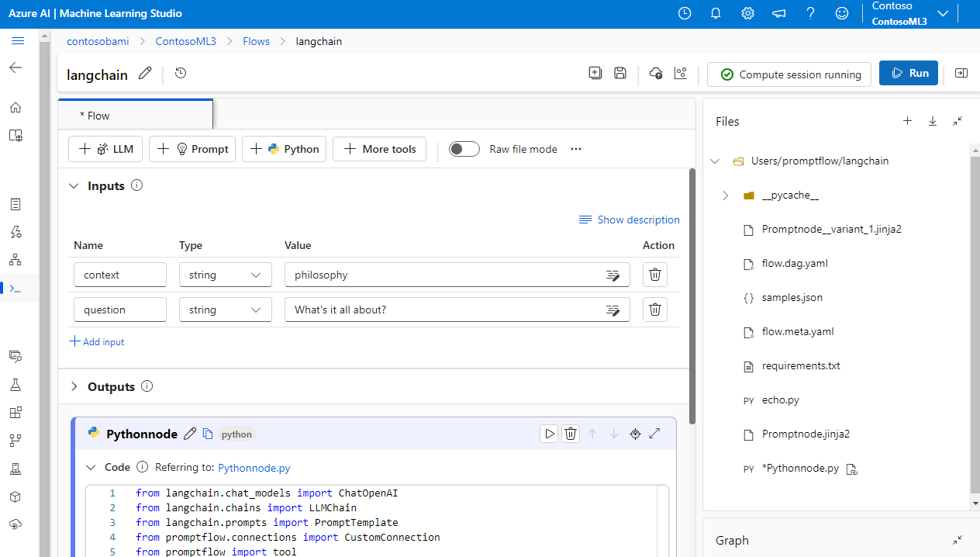View flow version history via the clock icon
The width and height of the screenshot is (980, 557).
coord(181,73)
